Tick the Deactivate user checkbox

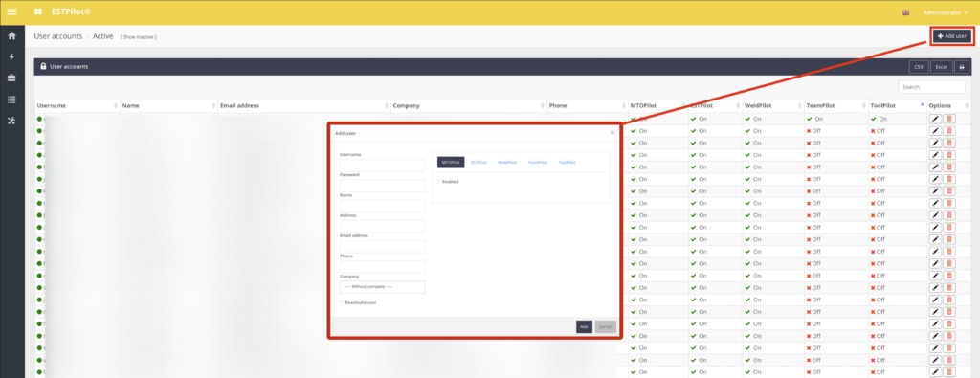pyautogui.click(x=342, y=302)
